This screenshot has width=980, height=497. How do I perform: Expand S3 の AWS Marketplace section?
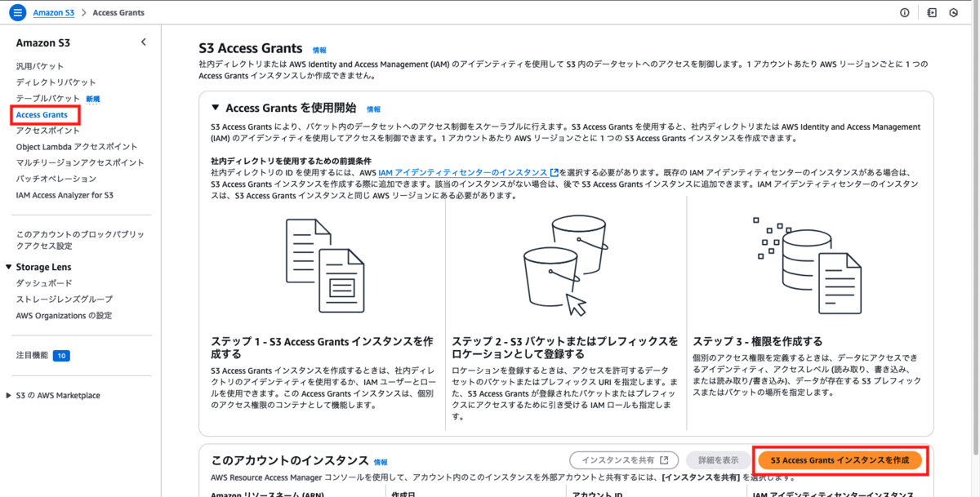(x=9, y=396)
